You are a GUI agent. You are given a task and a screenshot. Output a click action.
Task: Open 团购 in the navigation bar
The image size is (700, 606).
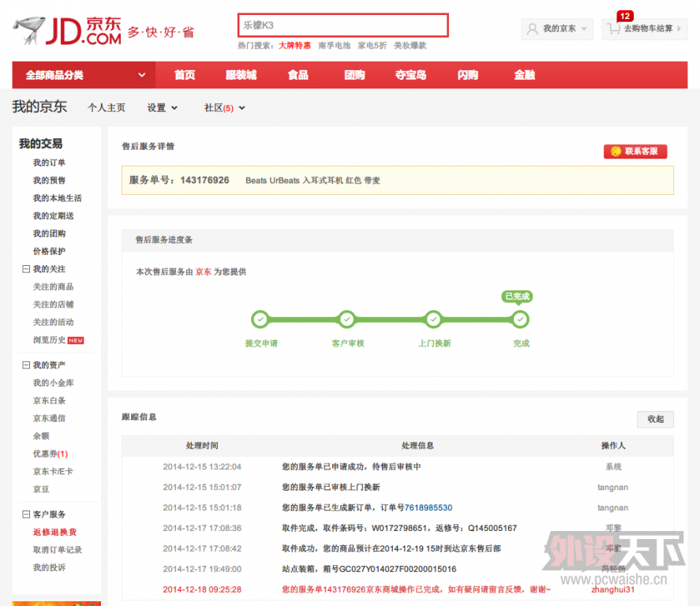tap(355, 75)
